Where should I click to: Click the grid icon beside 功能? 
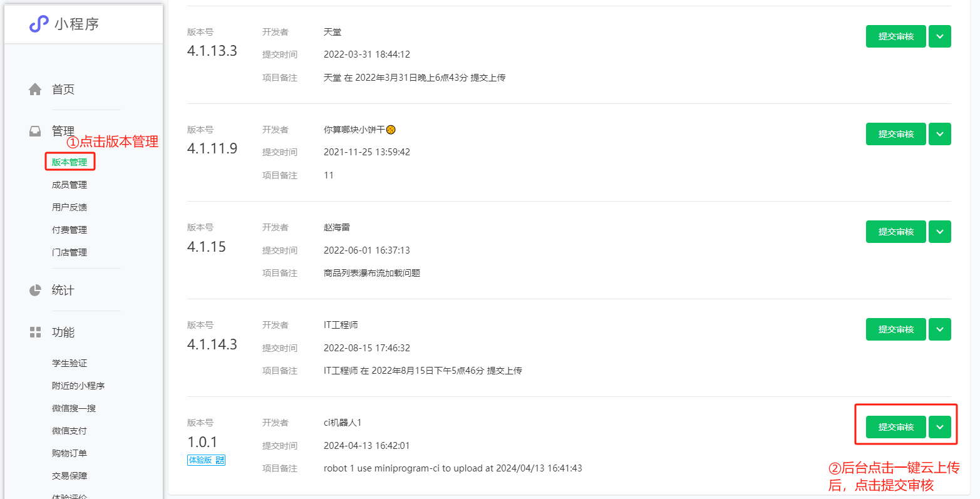[35, 332]
